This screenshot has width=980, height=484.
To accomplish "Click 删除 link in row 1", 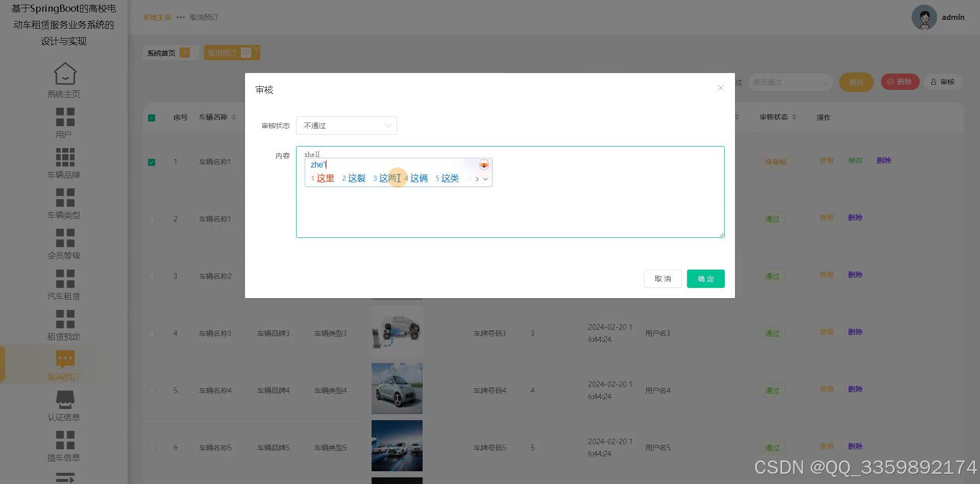I will pyautogui.click(x=884, y=160).
